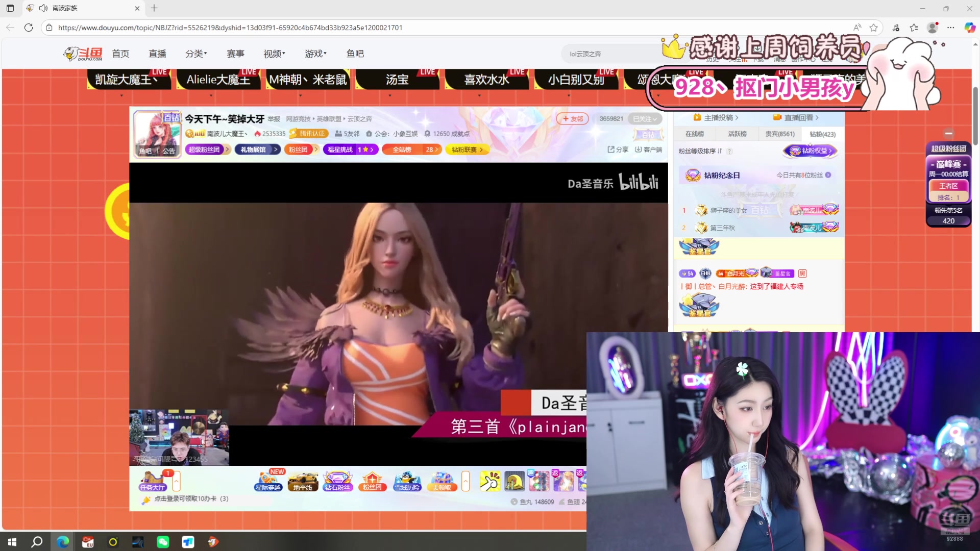The image size is (980, 551).
Task: Open the 赛事 nav item
Action: (235, 54)
